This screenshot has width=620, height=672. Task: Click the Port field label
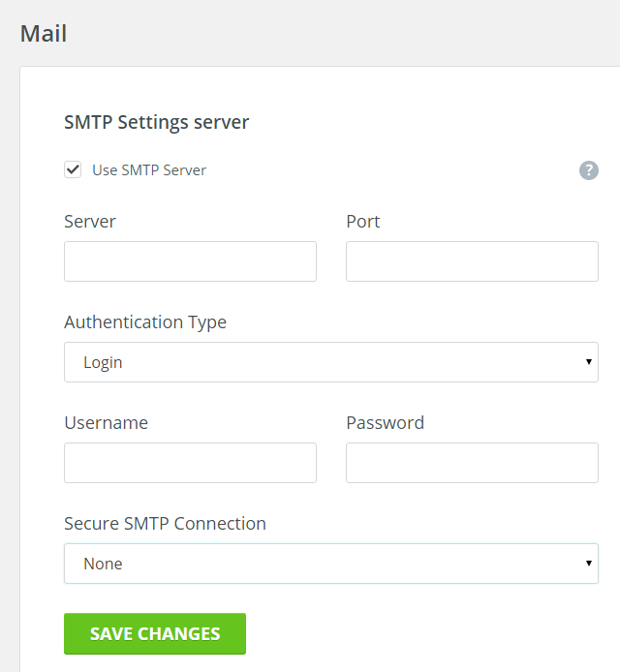[363, 222]
